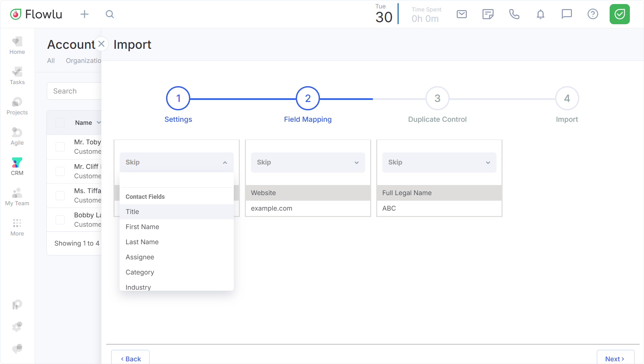Select First Name from the dropdown list
644x364 pixels.
click(142, 227)
